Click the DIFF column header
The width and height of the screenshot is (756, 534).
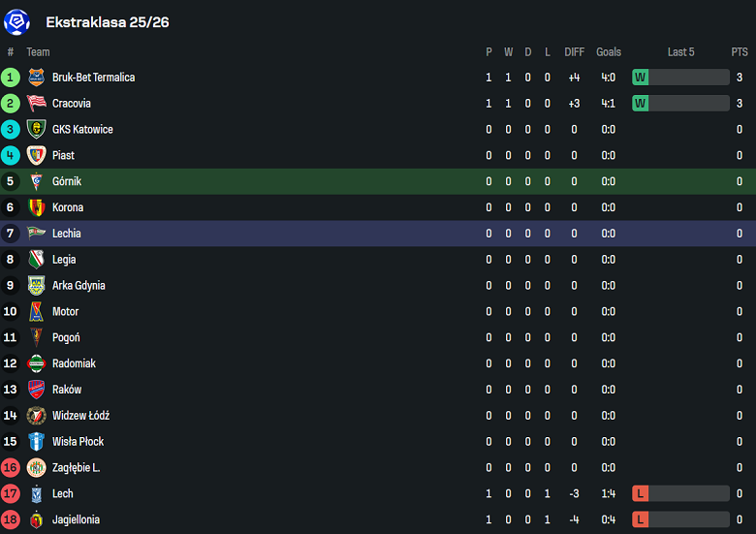click(x=574, y=52)
